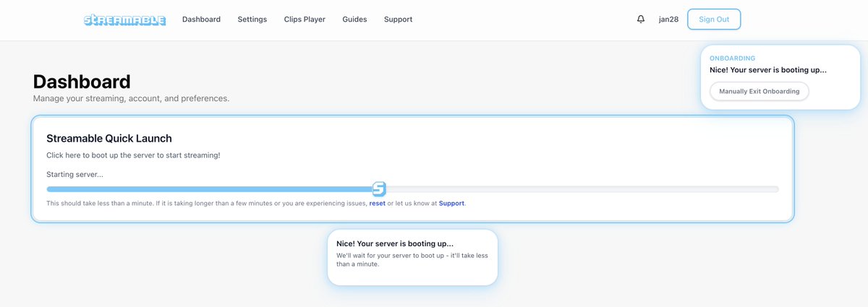Open notifications bell icon
The width and height of the screenshot is (868, 307).
tap(641, 20)
